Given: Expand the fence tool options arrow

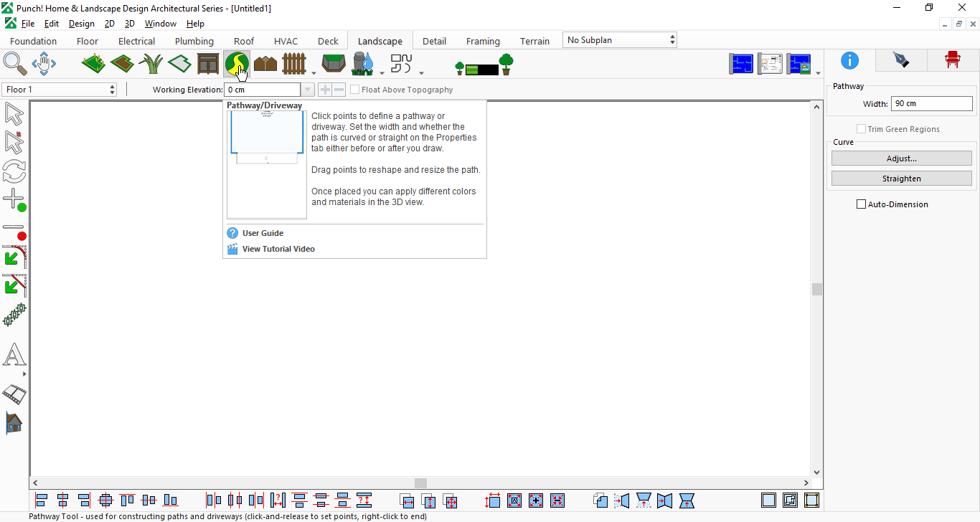Looking at the screenshot, I should click(314, 72).
